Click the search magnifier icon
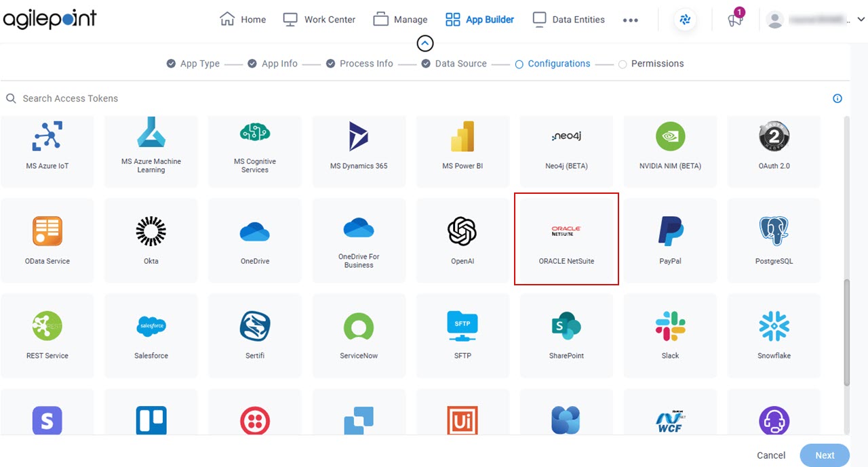Viewport: 868px width, 467px height. click(x=11, y=98)
